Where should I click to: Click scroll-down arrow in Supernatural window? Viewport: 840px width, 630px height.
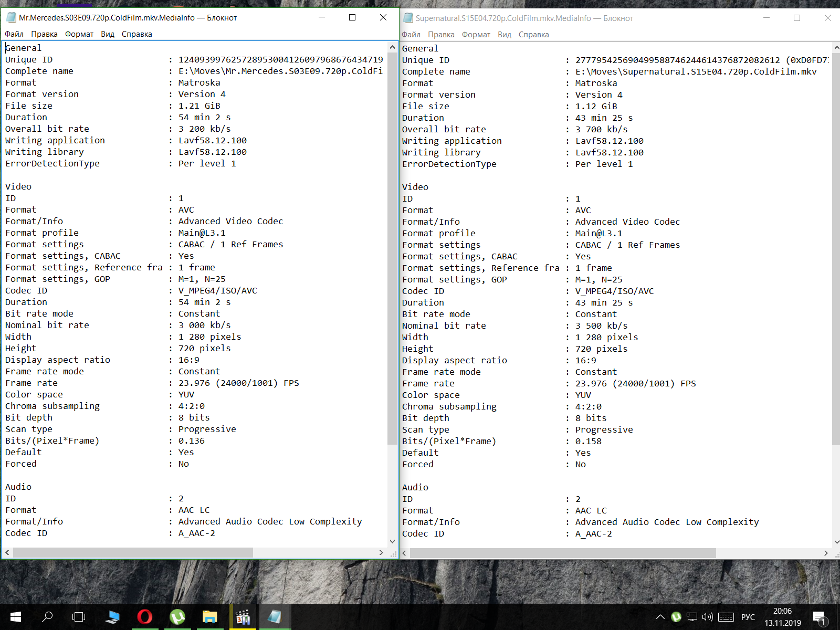click(836, 542)
